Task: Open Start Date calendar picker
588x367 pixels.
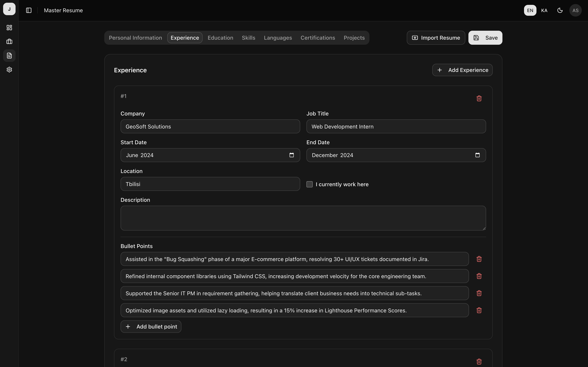Action: click(292, 155)
